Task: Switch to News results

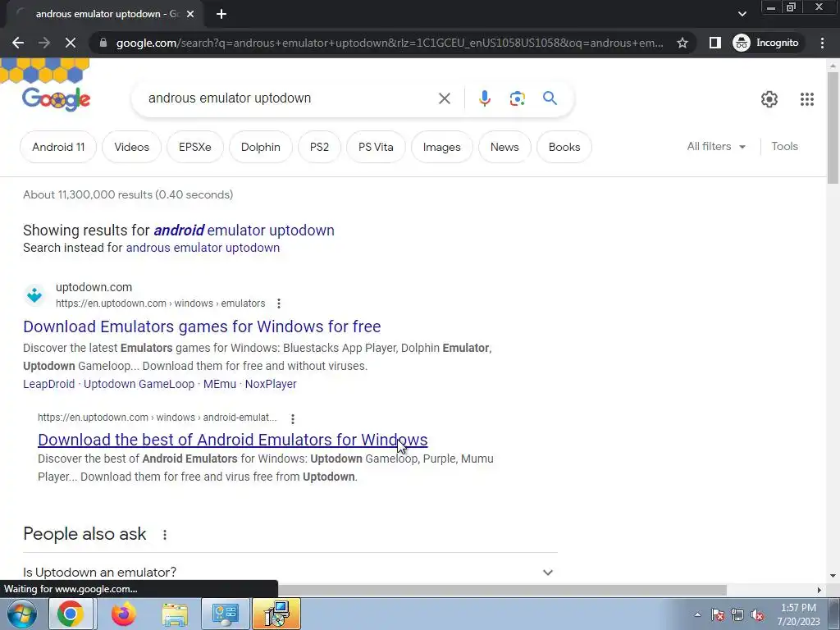Action: point(504,147)
